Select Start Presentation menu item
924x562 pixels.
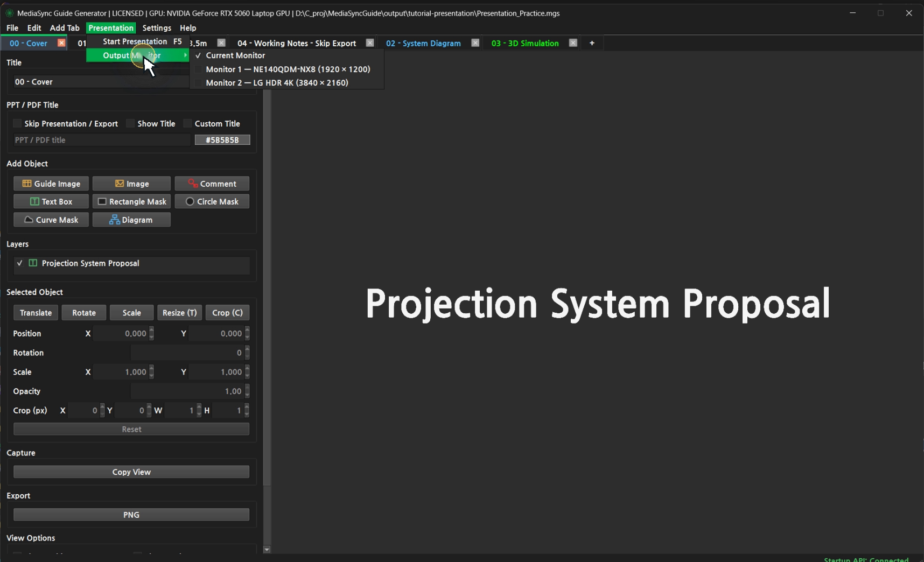point(137,41)
